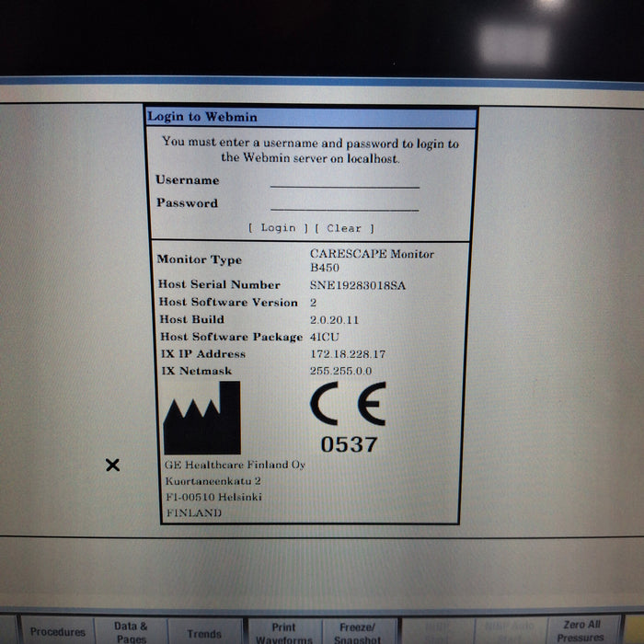
Task: Click IX Netmask value 255.255.0.0
Action: (x=340, y=371)
